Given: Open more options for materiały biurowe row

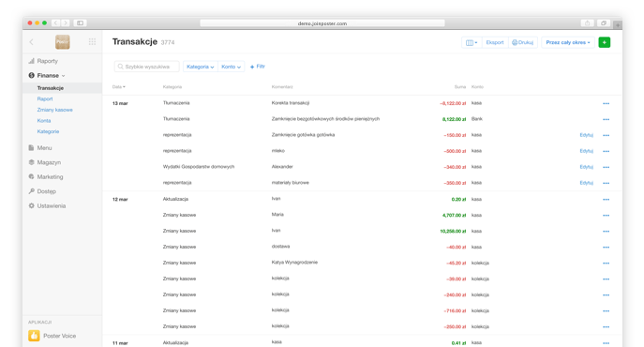Looking at the screenshot, I should (606, 184).
